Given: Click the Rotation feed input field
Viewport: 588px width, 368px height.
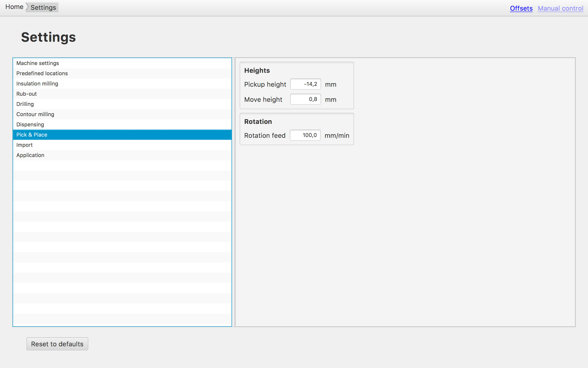Looking at the screenshot, I should pyautogui.click(x=305, y=135).
